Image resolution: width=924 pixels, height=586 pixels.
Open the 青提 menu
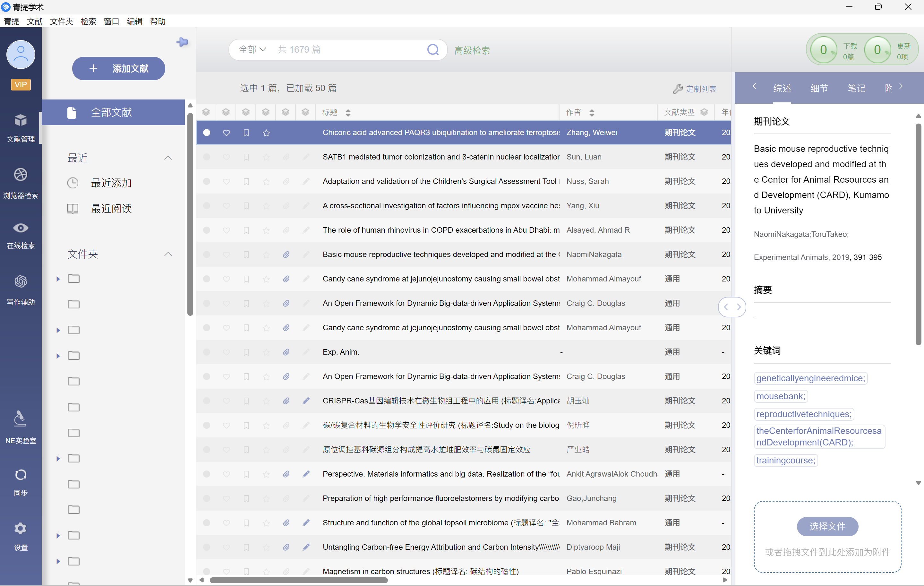pyautogui.click(x=12, y=22)
